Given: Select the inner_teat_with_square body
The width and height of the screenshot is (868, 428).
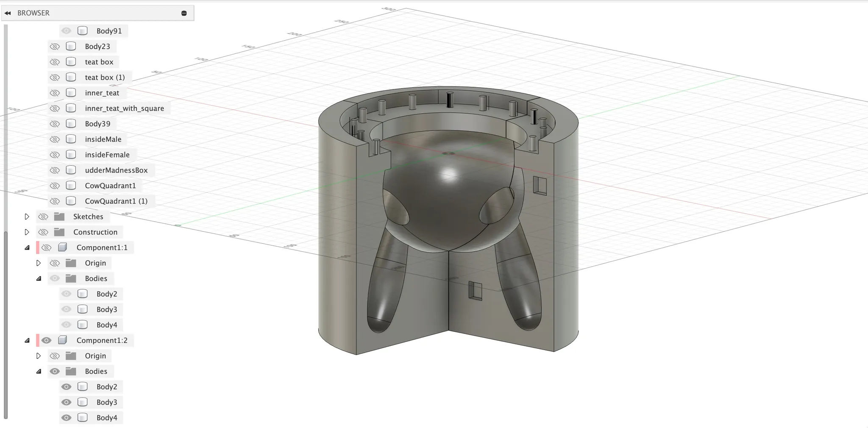Looking at the screenshot, I should 124,108.
